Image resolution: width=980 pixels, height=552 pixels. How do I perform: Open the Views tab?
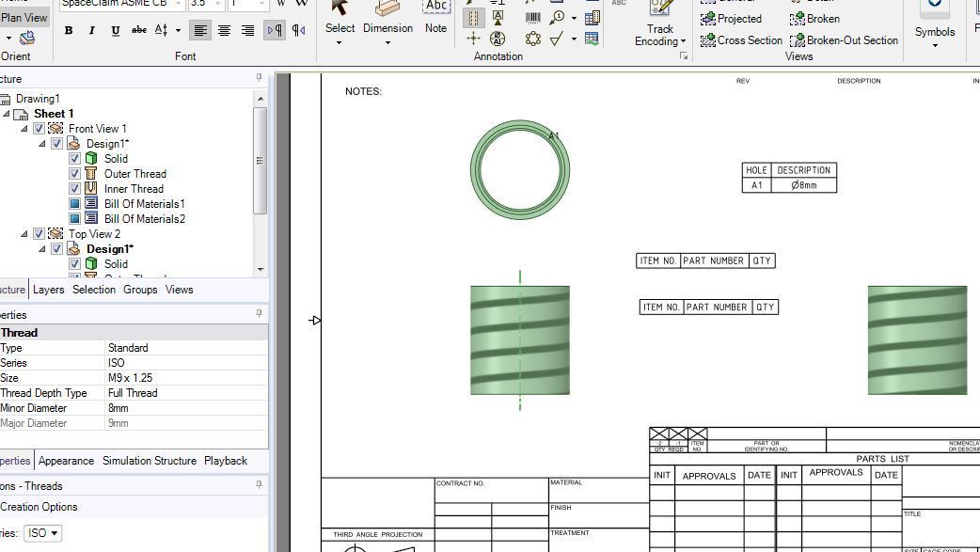(180, 290)
